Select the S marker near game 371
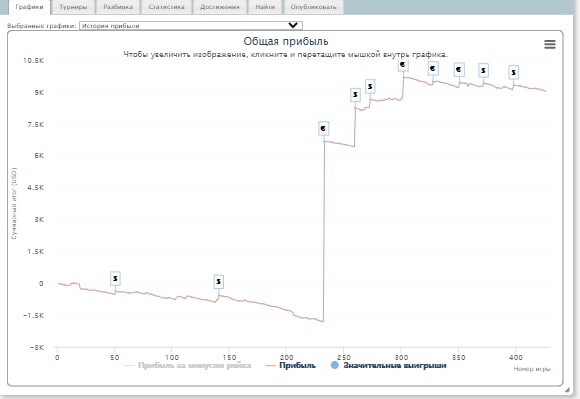Viewport: 580px width, 399px height. pos(483,70)
